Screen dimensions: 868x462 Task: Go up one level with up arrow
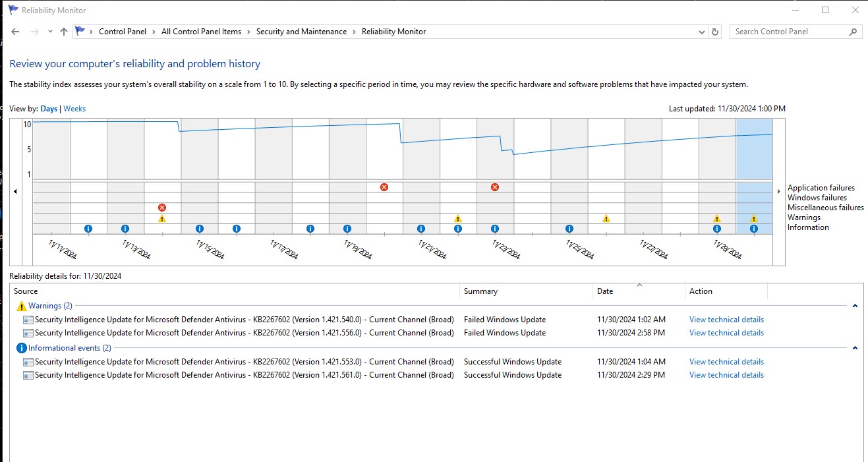coord(63,32)
